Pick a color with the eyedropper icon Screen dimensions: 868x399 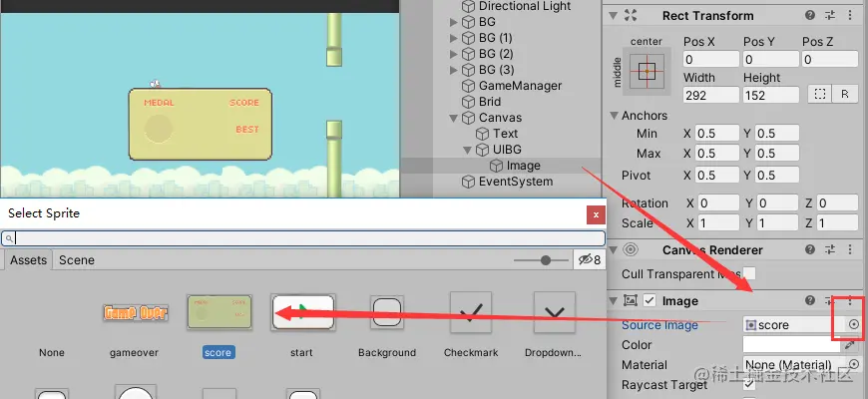click(851, 345)
